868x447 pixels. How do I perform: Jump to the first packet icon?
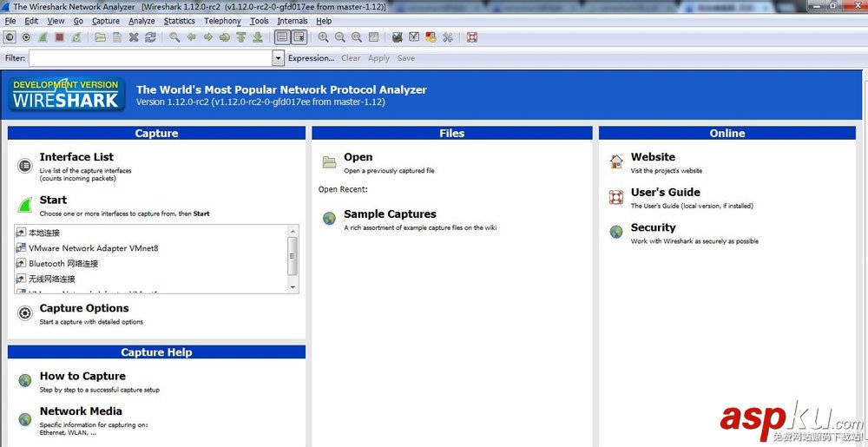[x=240, y=37]
